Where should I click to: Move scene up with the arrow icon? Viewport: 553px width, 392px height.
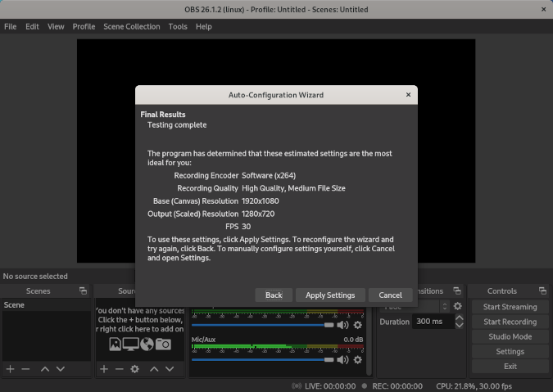click(x=45, y=369)
